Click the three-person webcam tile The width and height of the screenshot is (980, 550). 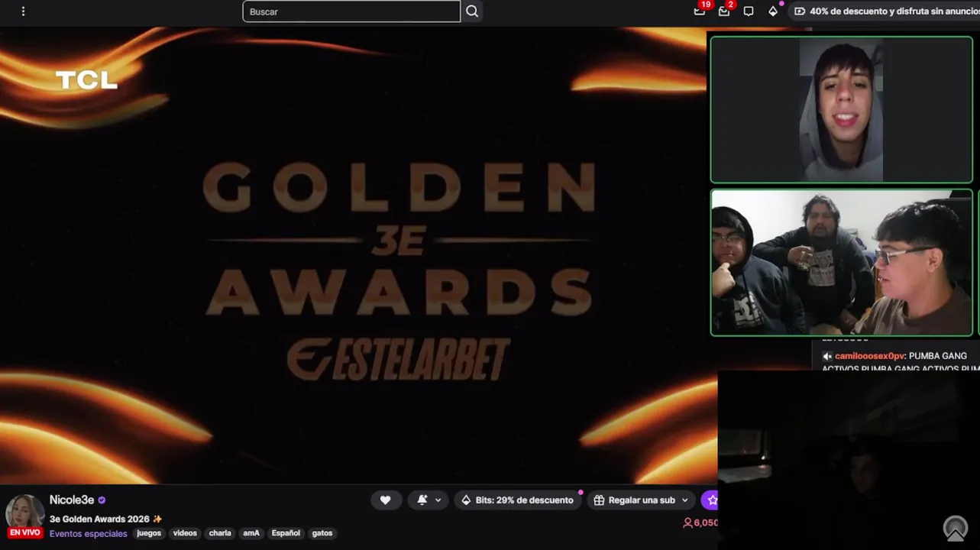pos(841,263)
